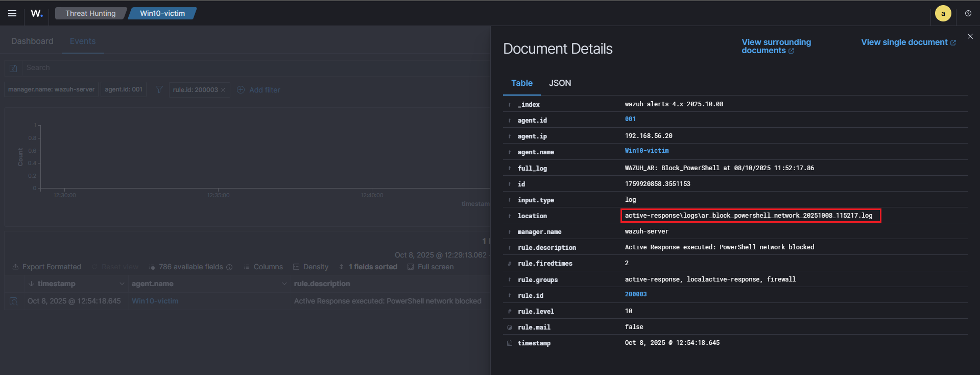Image resolution: width=980 pixels, height=375 pixels.
Task: Open the hamburger navigation menu
Action: (12, 13)
